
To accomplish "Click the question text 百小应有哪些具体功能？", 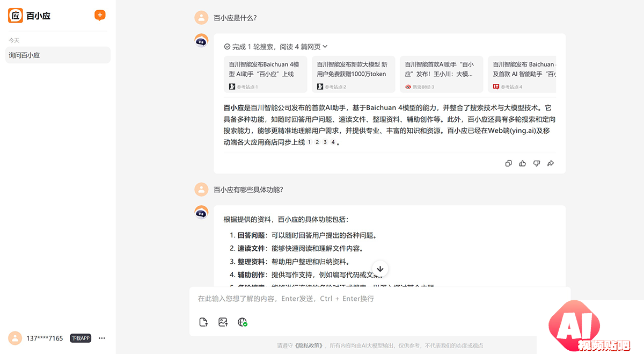I will (x=248, y=190).
